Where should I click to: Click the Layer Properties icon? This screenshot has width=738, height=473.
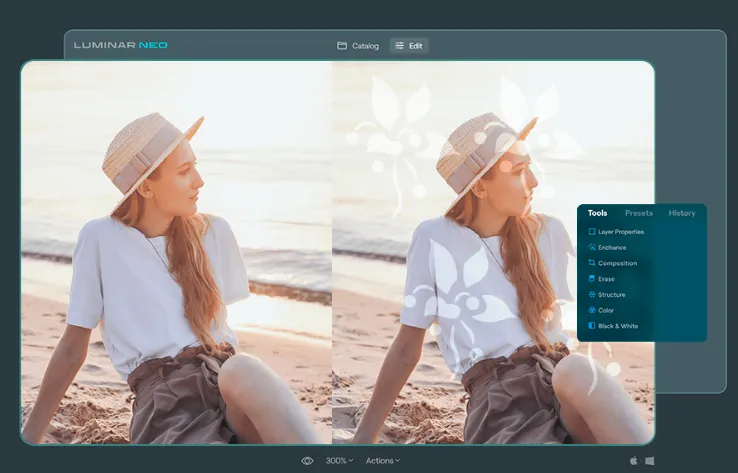coord(592,232)
